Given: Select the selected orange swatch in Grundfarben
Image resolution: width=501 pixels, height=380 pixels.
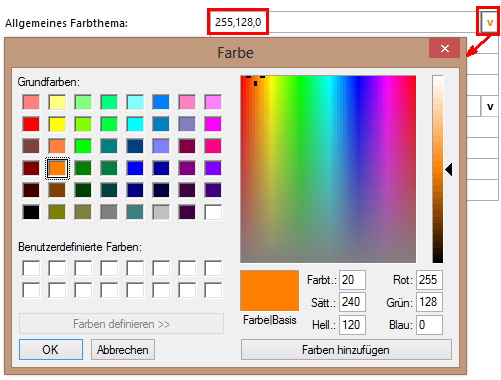Looking at the screenshot, I should [57, 168].
